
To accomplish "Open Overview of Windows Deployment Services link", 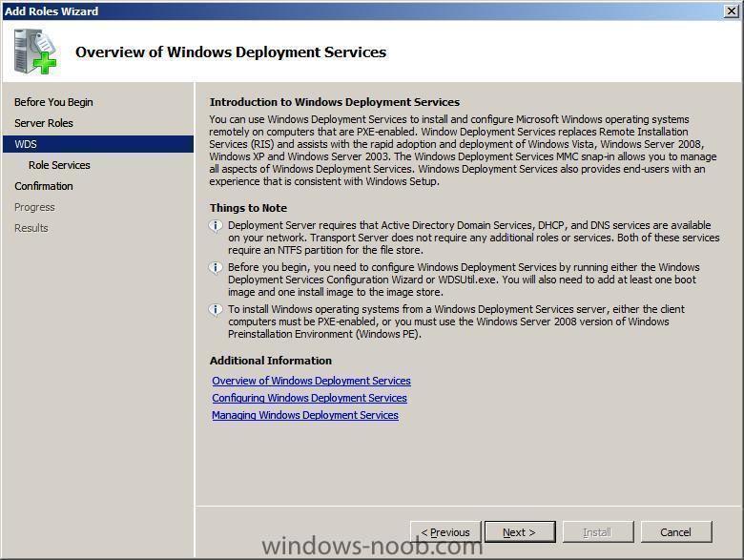I will (x=311, y=381).
